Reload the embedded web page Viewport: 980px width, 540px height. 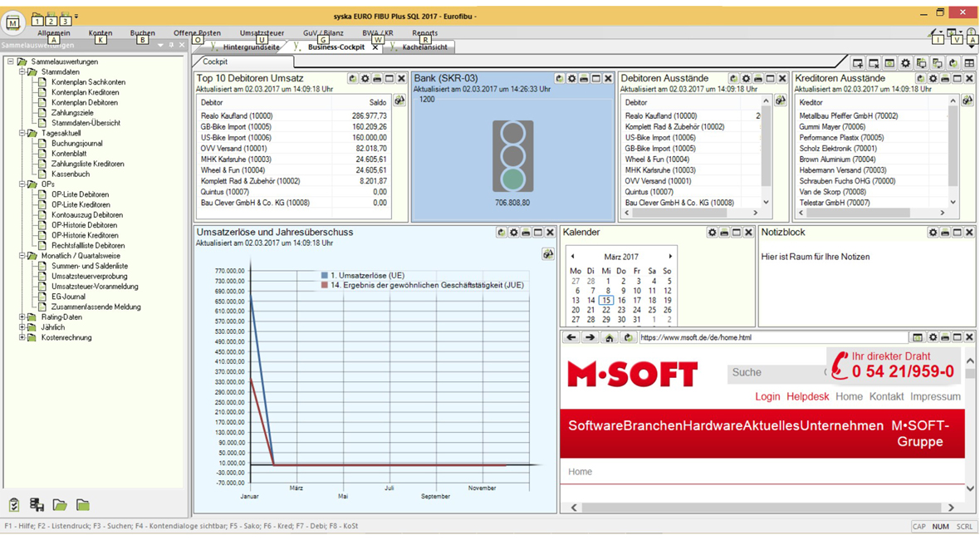point(627,338)
